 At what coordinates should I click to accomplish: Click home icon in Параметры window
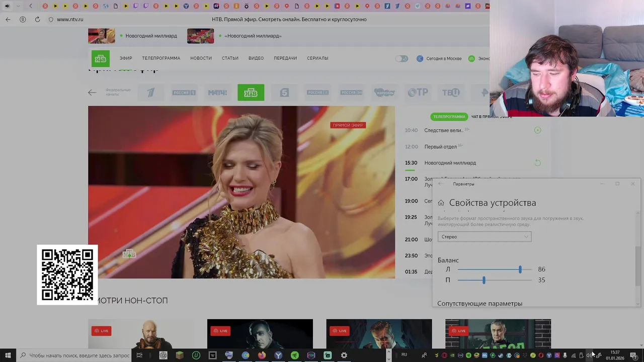click(441, 203)
